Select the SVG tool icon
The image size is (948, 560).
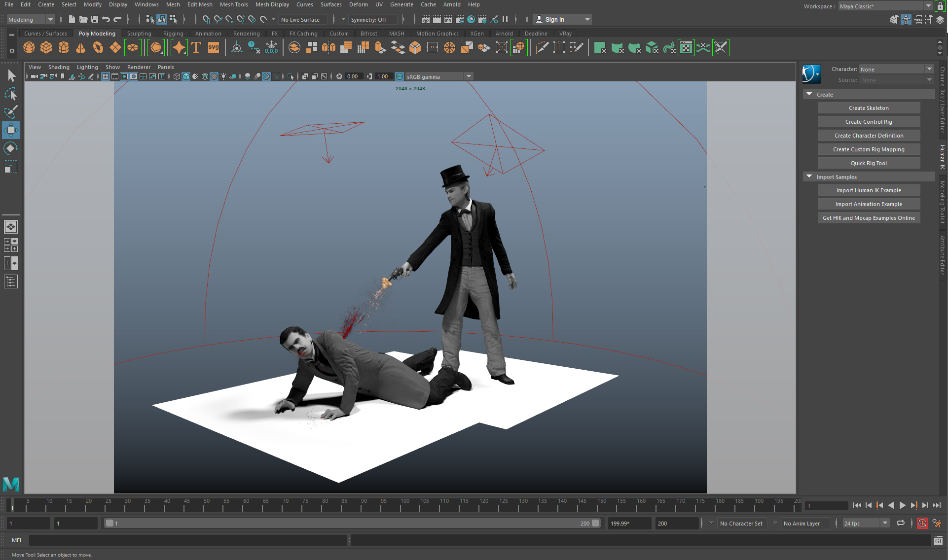tap(214, 48)
